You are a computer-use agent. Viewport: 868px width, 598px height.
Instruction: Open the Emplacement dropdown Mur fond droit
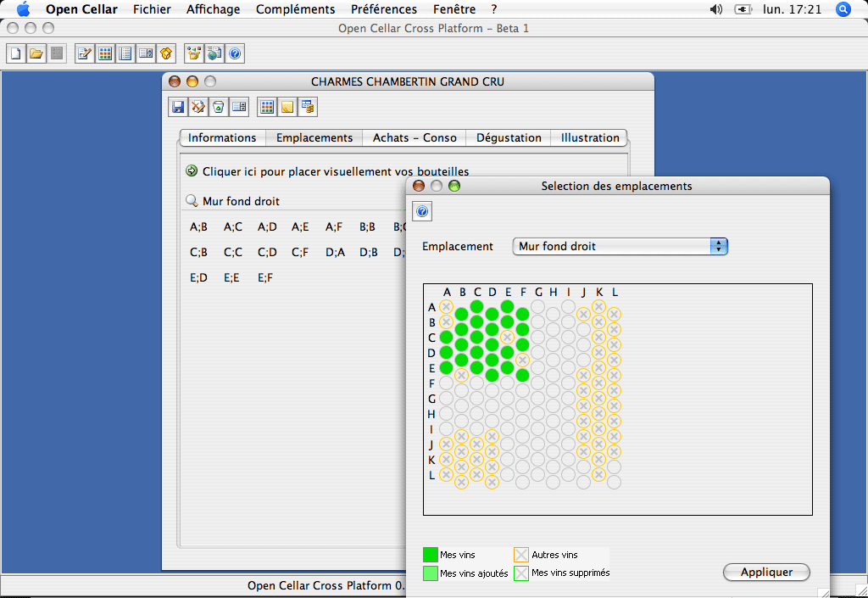pyautogui.click(x=620, y=246)
